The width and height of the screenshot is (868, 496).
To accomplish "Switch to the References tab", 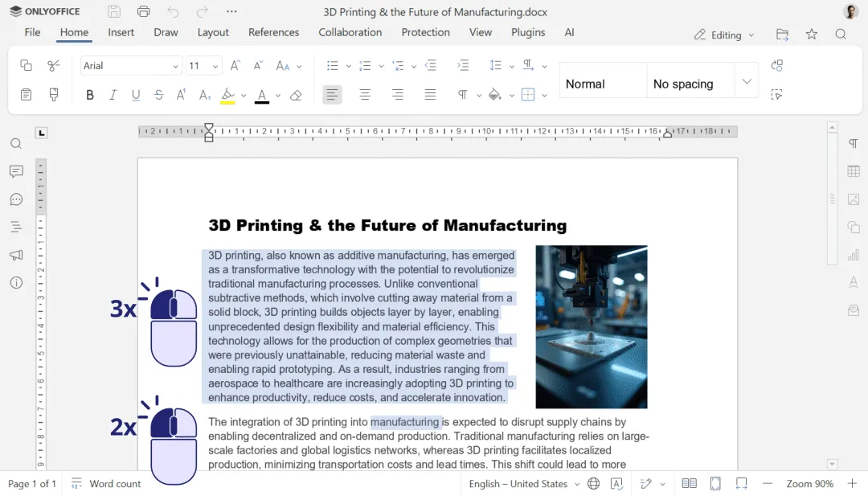I will pyautogui.click(x=273, y=33).
